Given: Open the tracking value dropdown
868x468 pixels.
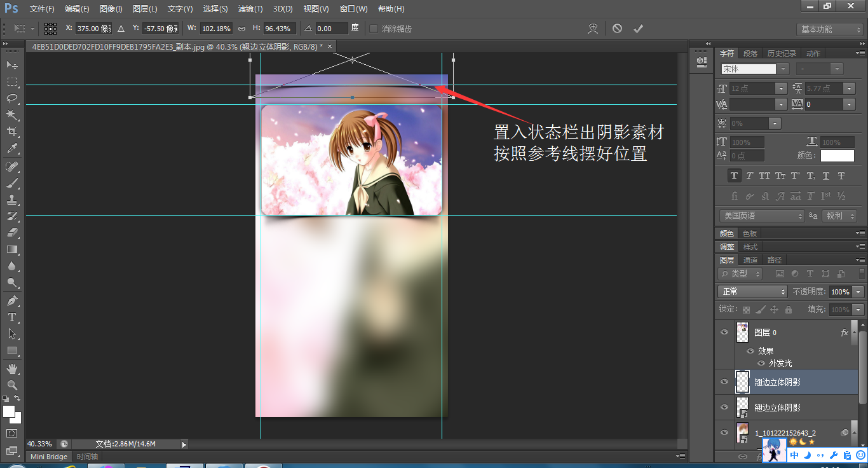Looking at the screenshot, I should [x=850, y=104].
